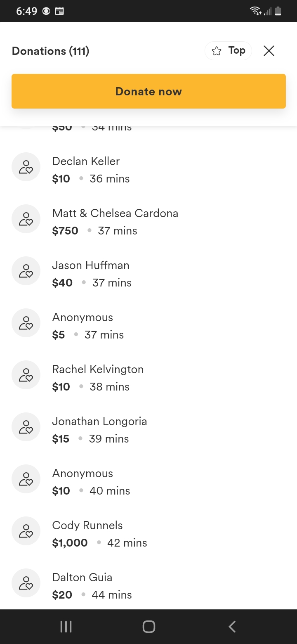Tap the avatar of the $5 Anonymous donor
Image resolution: width=297 pixels, height=644 pixels.
[26, 323]
